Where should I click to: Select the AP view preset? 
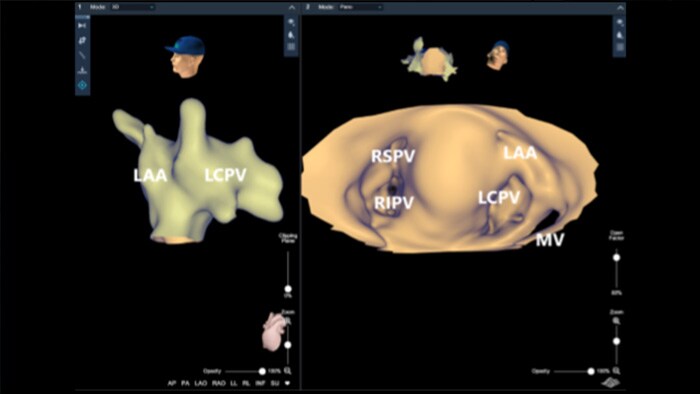172,383
